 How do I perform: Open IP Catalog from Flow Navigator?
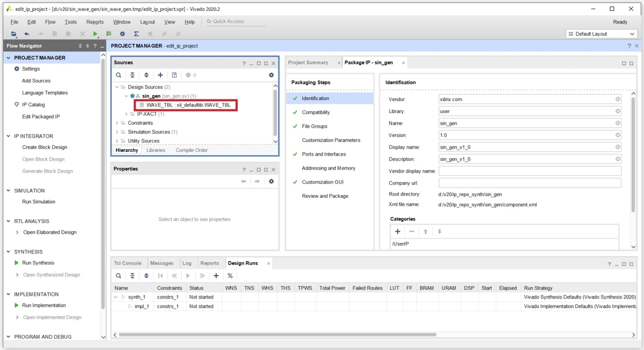tap(33, 105)
